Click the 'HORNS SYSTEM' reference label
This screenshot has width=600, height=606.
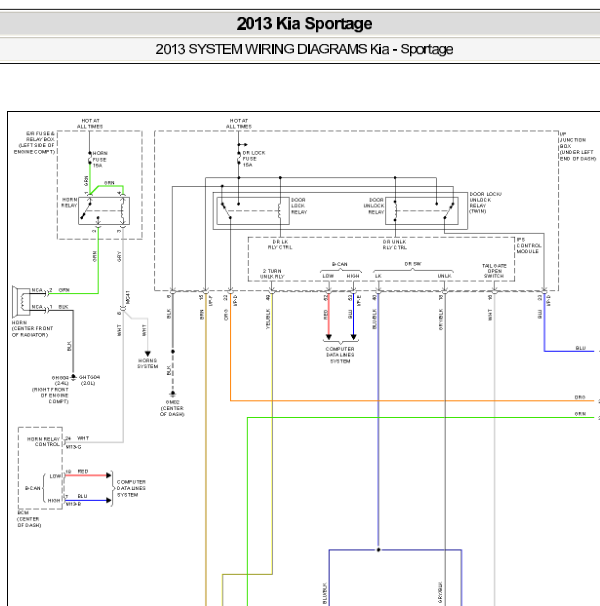[148, 363]
